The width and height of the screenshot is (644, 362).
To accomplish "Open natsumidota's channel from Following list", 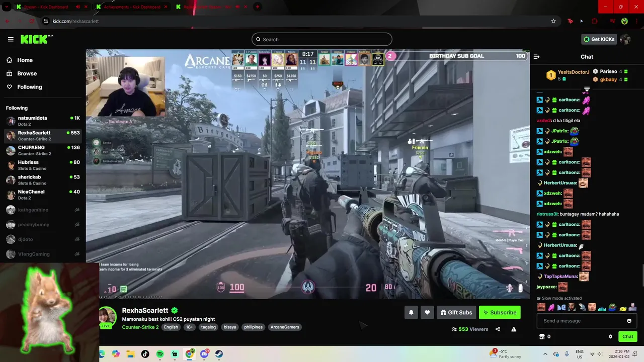I will click(43, 121).
